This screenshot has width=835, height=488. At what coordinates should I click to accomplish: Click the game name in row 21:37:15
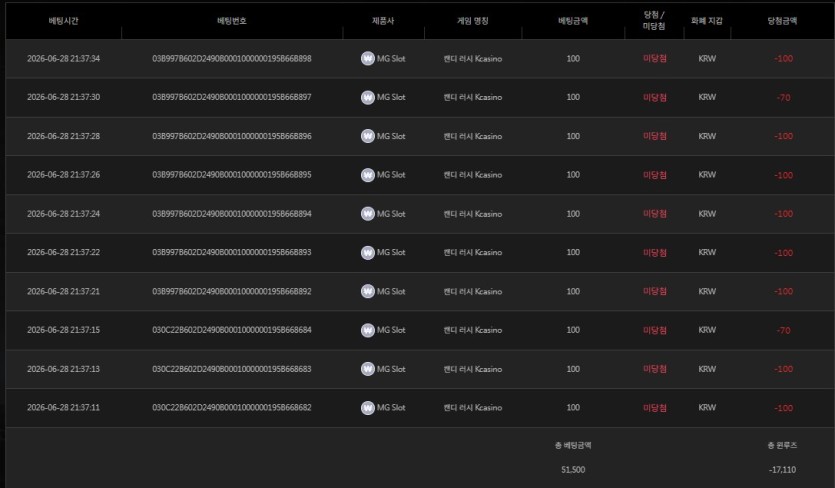[473, 330]
